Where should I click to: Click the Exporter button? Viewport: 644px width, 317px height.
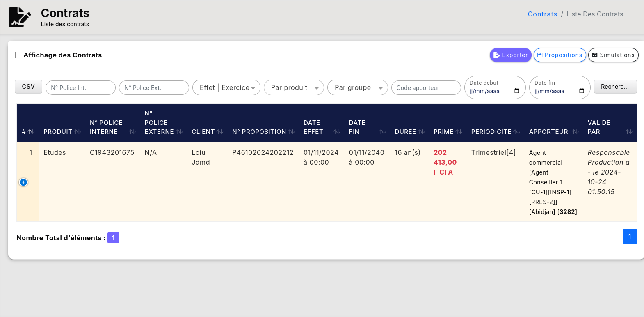point(510,55)
